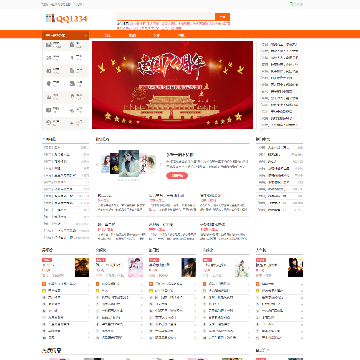
Task: Show previous cover with carousel left arrow
Action: pos(97,165)
